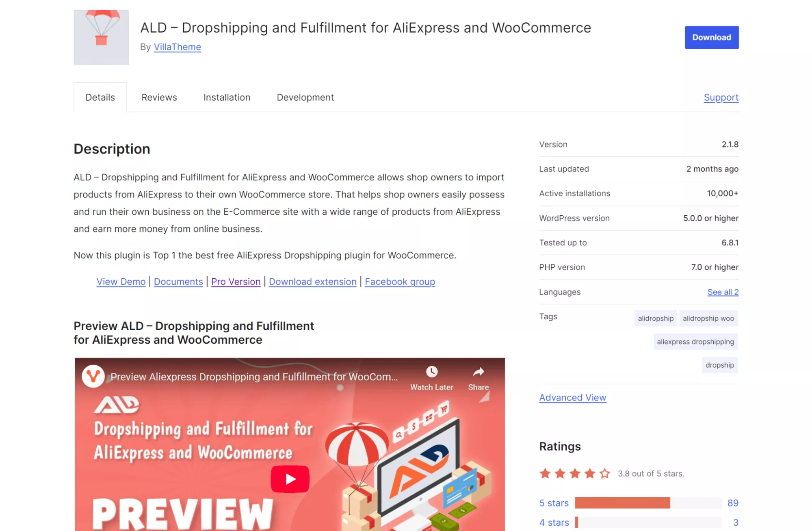Click the 5 stars rating link
812x531 pixels.
pos(554,503)
